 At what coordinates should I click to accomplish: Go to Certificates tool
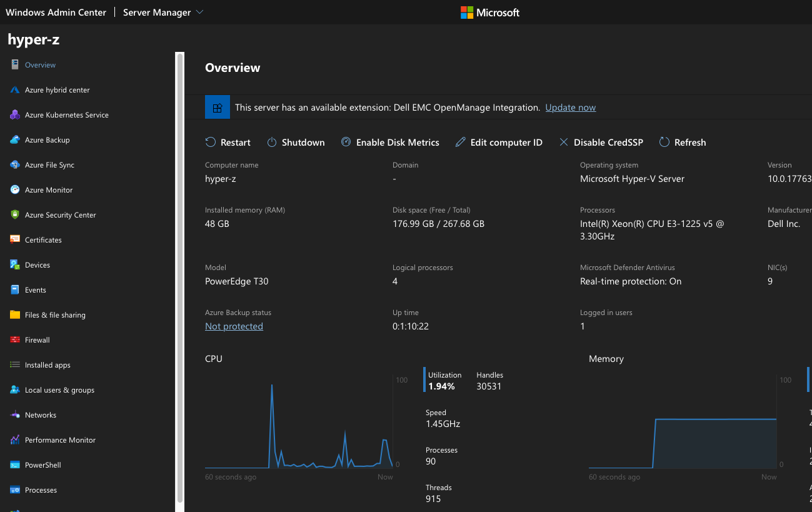tap(43, 240)
